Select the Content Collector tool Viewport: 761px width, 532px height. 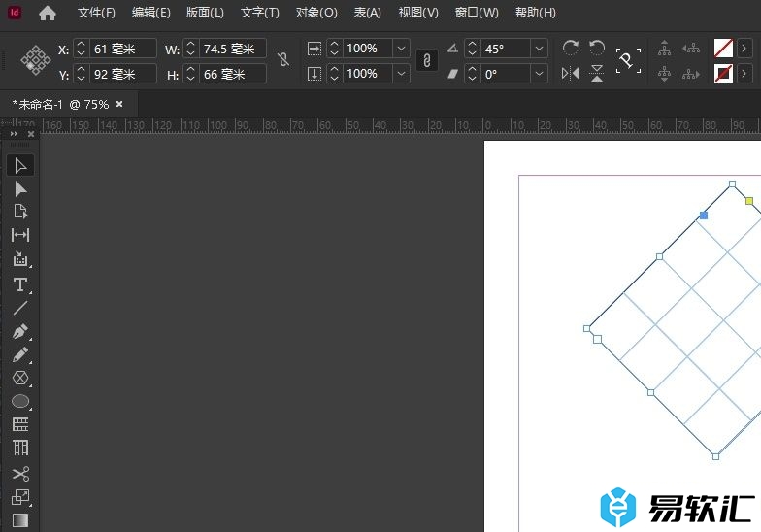coord(20,259)
